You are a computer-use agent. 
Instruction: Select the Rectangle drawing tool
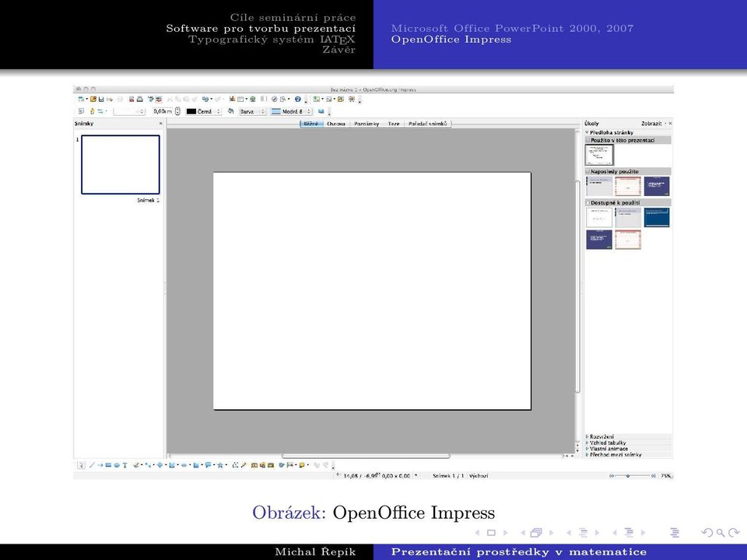click(x=108, y=465)
